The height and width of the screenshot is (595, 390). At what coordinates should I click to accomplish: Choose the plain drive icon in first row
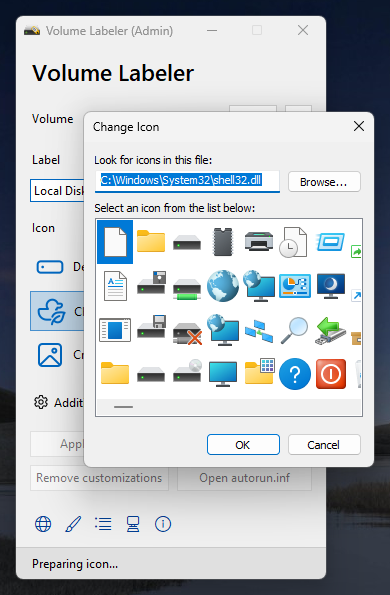point(187,242)
